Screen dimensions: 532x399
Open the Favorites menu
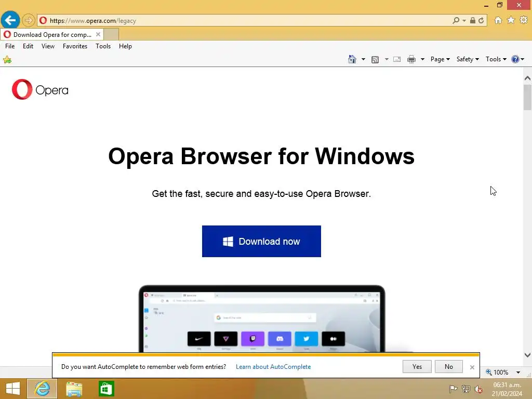tap(75, 46)
